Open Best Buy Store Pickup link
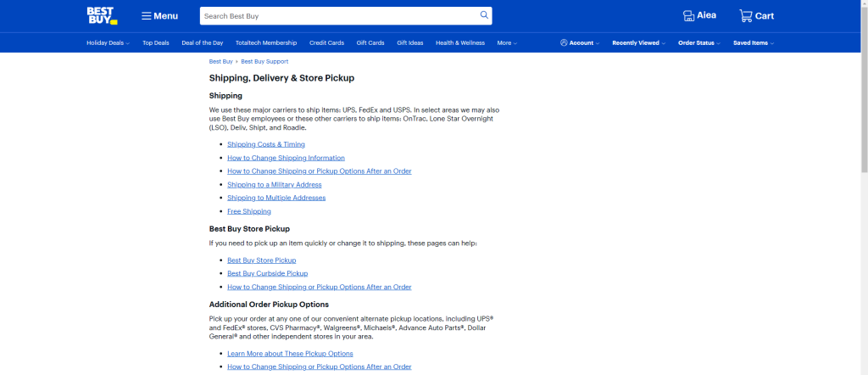 pyautogui.click(x=261, y=260)
